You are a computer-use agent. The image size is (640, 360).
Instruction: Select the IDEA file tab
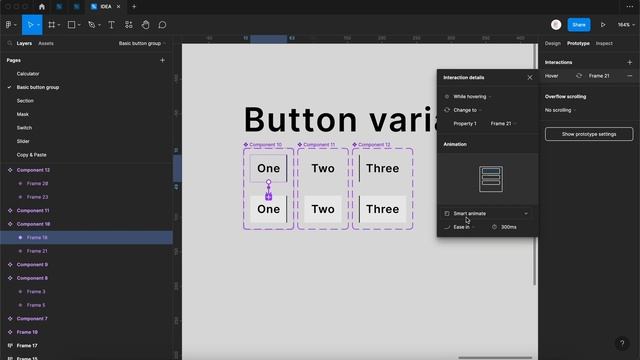[x=105, y=7]
